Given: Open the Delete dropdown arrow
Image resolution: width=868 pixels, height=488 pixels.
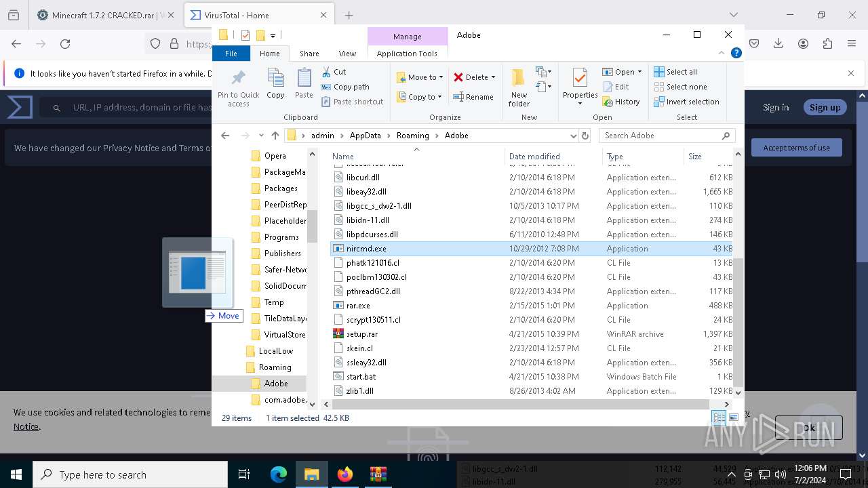Looking at the screenshot, I should pos(493,77).
